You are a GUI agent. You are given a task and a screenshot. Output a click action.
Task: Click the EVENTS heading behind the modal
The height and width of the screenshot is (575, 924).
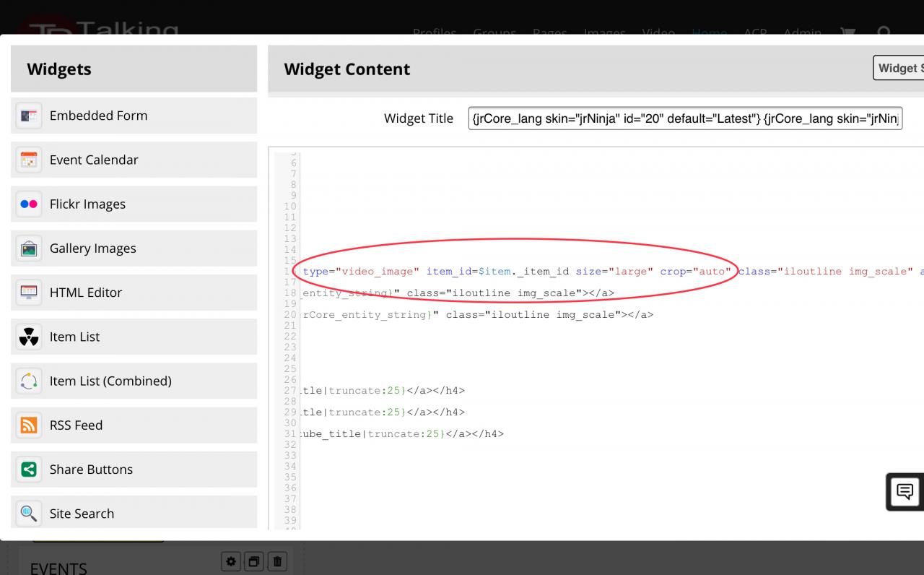pos(58,568)
